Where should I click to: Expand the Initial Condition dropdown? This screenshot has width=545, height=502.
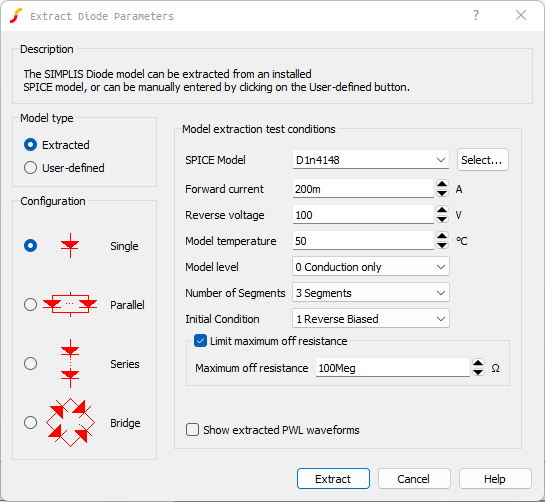pos(371,318)
